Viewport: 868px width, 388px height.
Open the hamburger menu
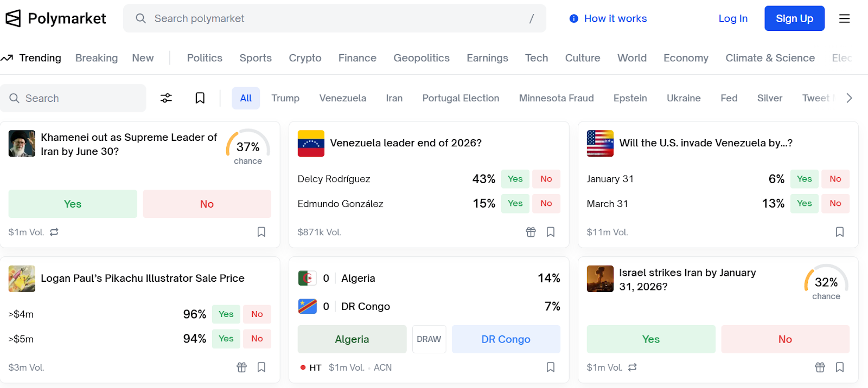pyautogui.click(x=844, y=18)
